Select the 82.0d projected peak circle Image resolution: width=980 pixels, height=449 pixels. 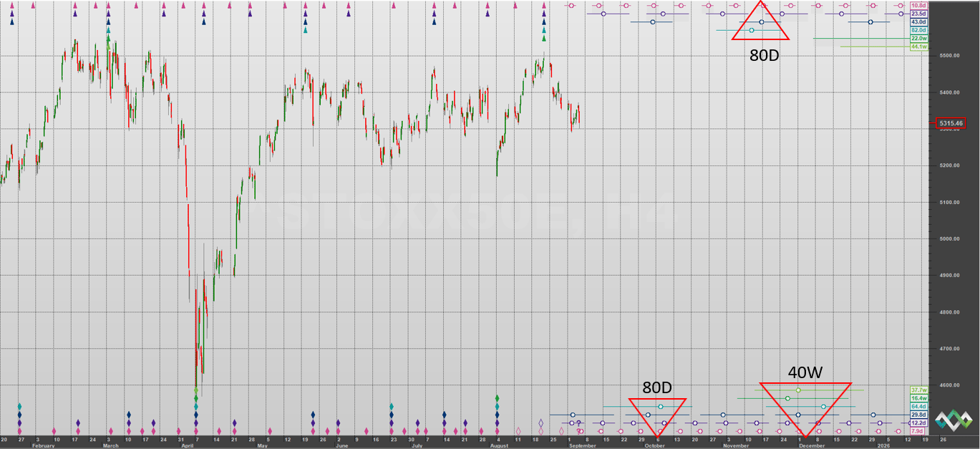pos(752,30)
